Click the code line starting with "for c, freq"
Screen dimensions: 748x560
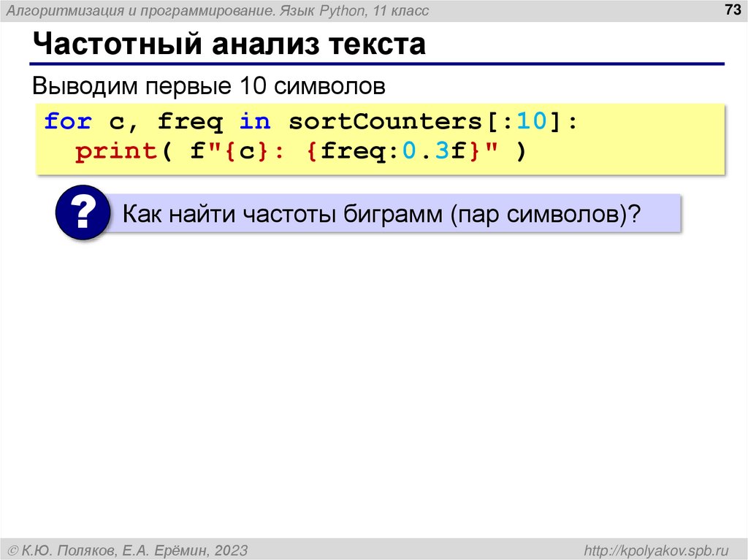coord(310,121)
